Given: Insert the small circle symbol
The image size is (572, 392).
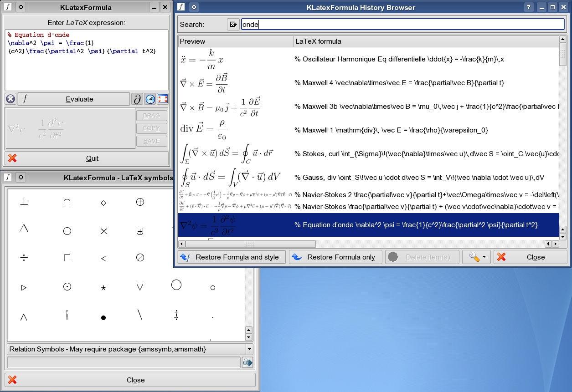Looking at the screenshot, I should click(212, 288).
